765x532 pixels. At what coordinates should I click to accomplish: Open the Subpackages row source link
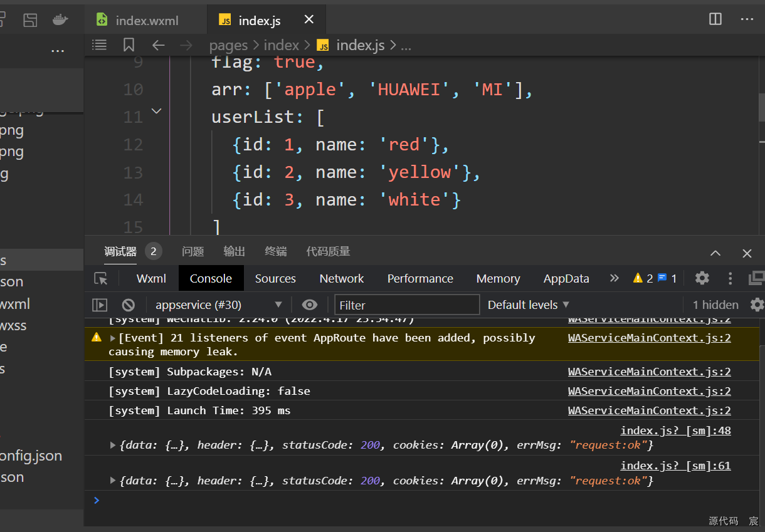(650, 372)
